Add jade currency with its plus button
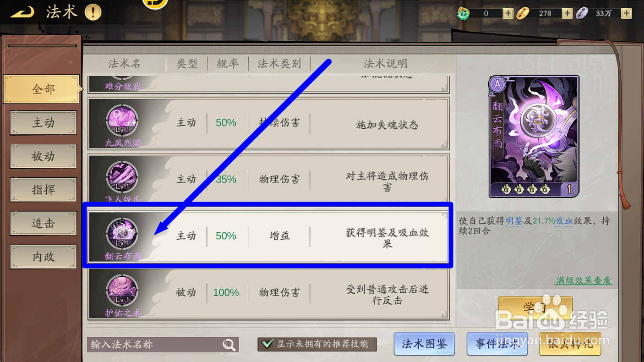 point(508,13)
